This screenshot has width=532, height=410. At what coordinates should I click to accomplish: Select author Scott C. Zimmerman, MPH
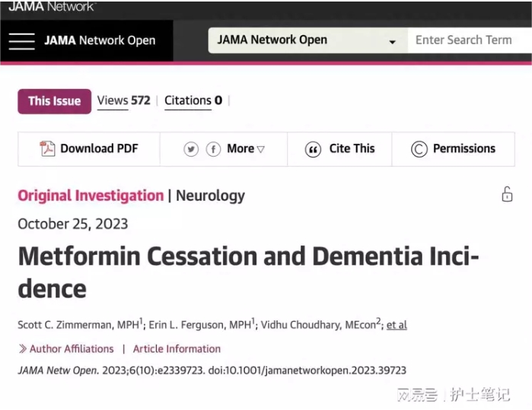tap(80, 324)
